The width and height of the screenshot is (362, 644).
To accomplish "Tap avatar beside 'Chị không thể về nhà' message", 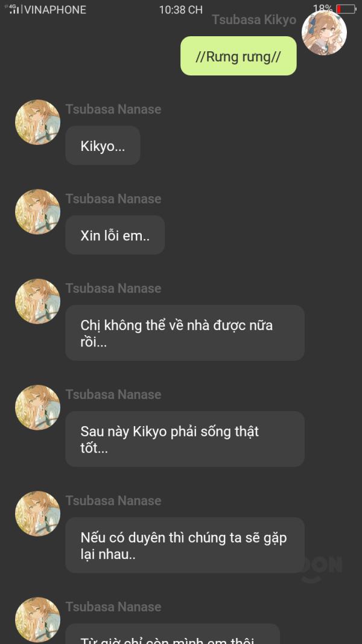I will click(38, 301).
